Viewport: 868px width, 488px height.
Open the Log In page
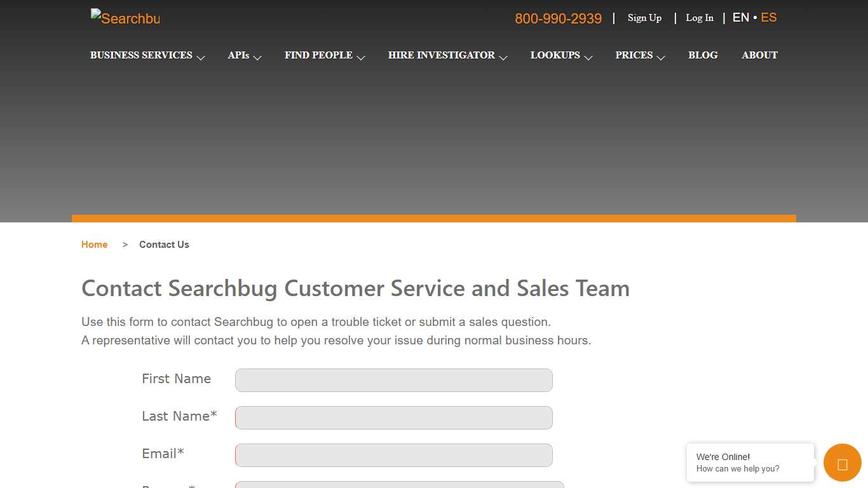(699, 18)
